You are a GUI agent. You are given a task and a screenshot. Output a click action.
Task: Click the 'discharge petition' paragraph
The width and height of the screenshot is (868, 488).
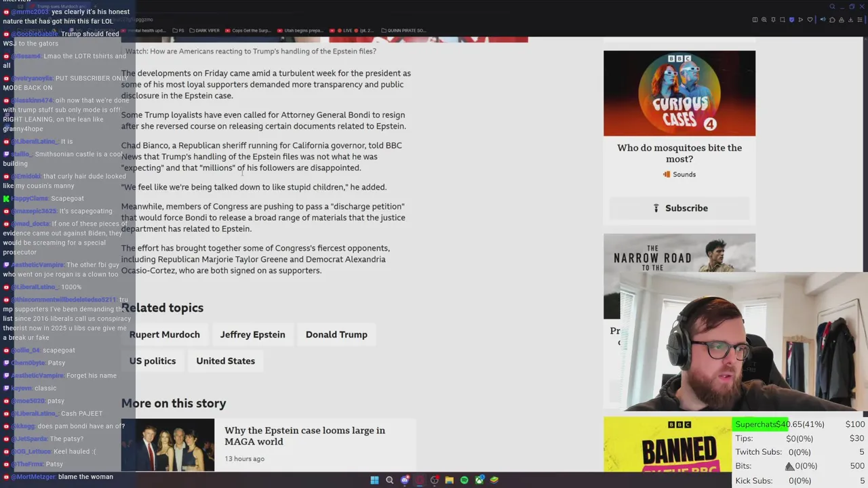pos(263,218)
